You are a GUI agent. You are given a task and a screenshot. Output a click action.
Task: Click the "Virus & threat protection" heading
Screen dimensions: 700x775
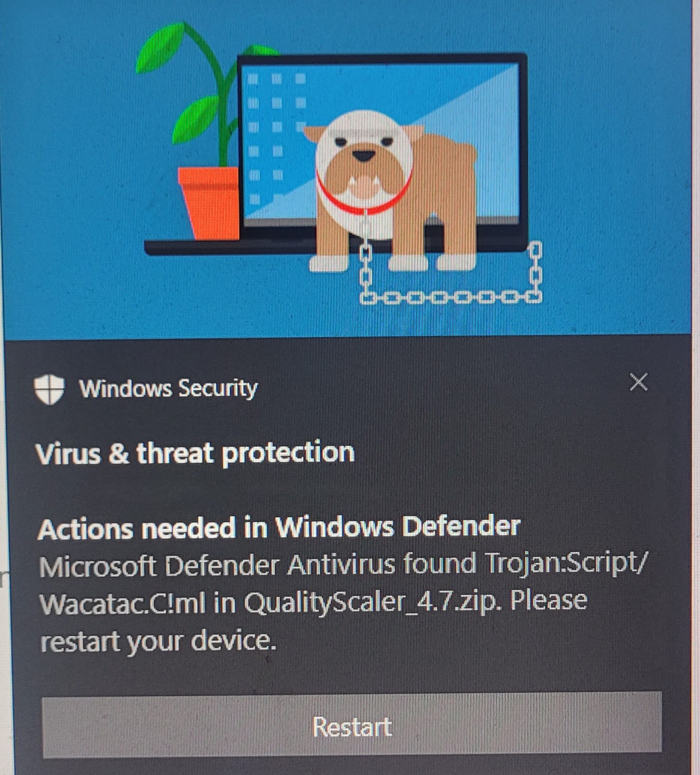(x=195, y=452)
